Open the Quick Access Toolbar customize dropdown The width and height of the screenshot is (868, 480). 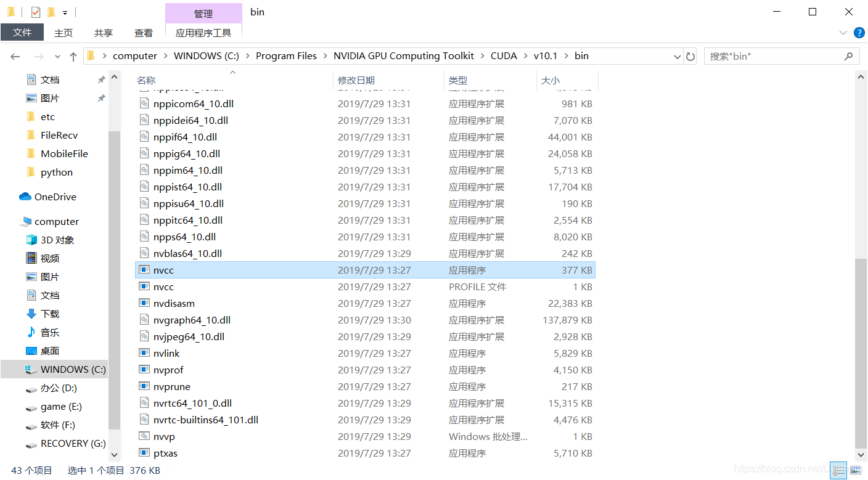tap(65, 12)
